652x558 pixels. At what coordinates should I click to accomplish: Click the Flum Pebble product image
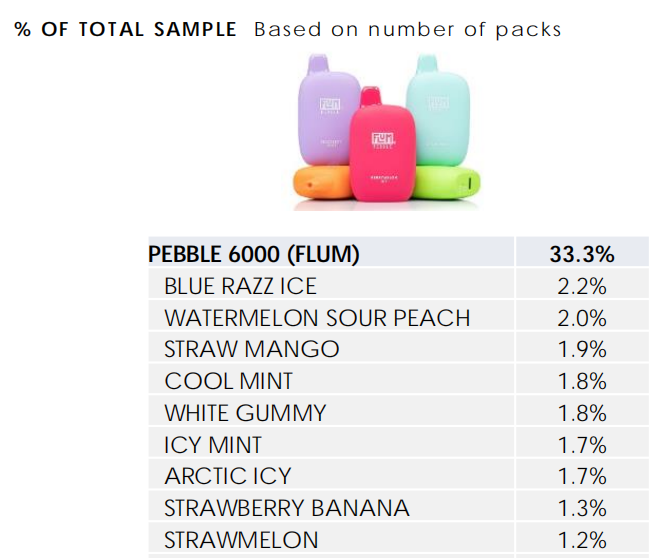pyautogui.click(x=386, y=132)
